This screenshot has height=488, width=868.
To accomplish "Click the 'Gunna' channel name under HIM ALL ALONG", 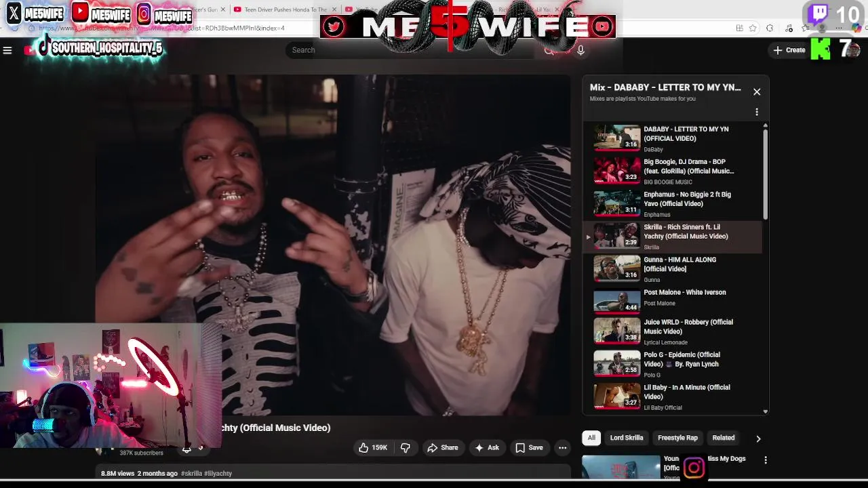I will click(x=652, y=280).
